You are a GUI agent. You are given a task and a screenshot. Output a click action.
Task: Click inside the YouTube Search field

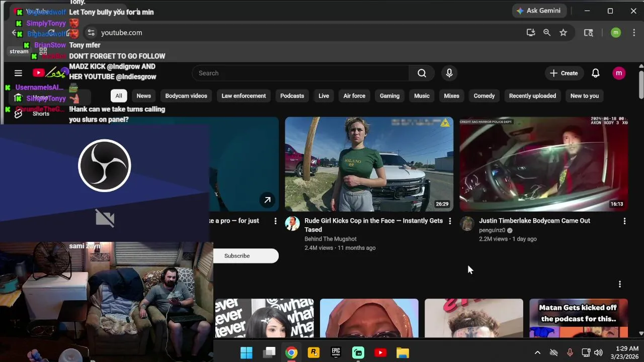coord(300,73)
